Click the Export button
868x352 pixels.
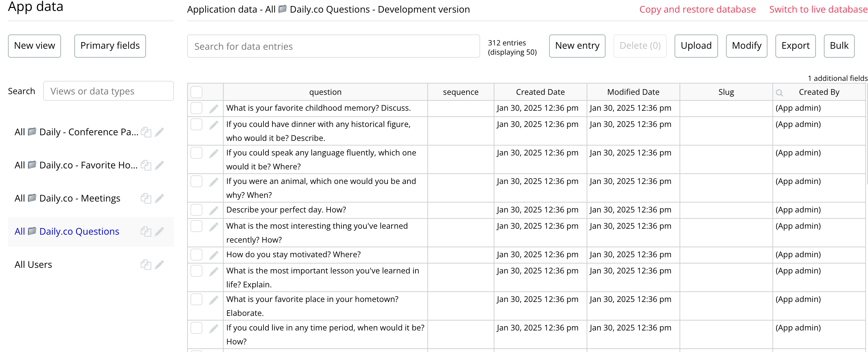tap(795, 46)
